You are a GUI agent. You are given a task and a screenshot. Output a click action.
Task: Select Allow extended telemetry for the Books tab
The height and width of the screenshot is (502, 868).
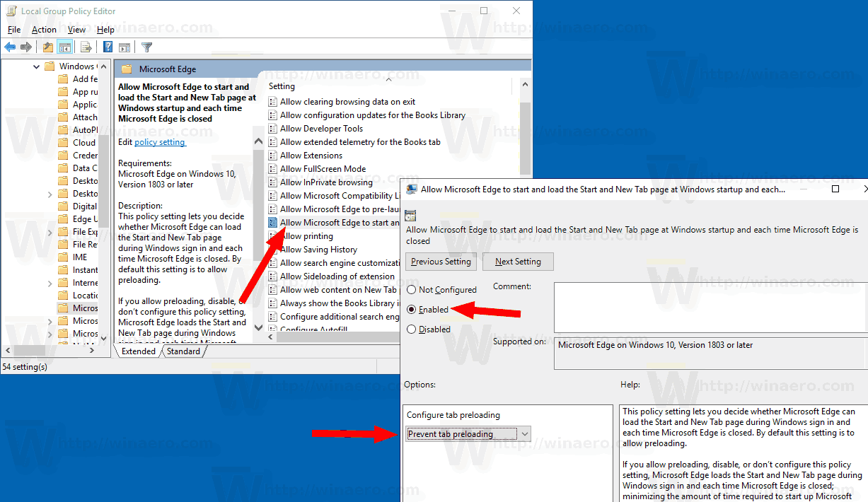click(360, 142)
